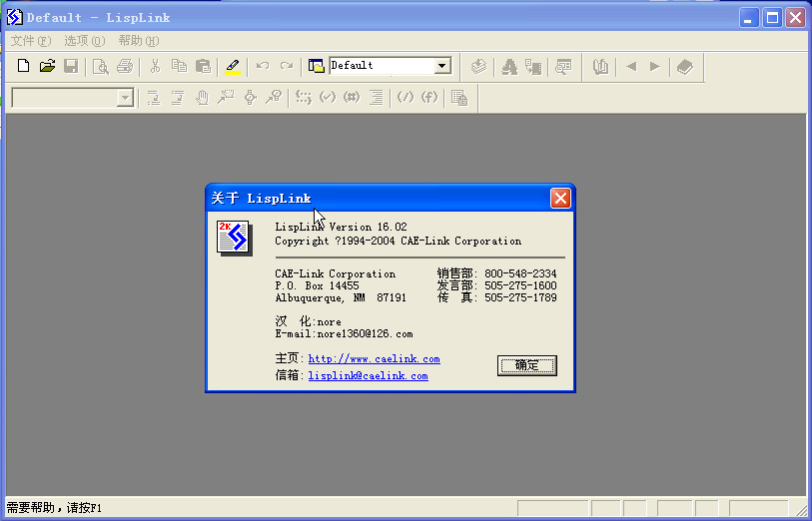Open a file using the folder icon
812x521 pixels.
point(47,66)
